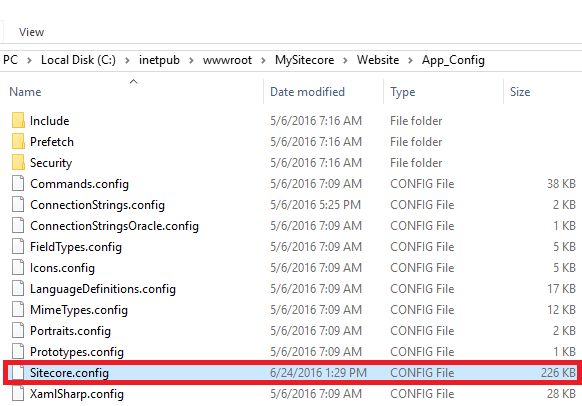This screenshot has width=582, height=406.
Task: Go to Website in the address bar
Action: click(x=378, y=60)
